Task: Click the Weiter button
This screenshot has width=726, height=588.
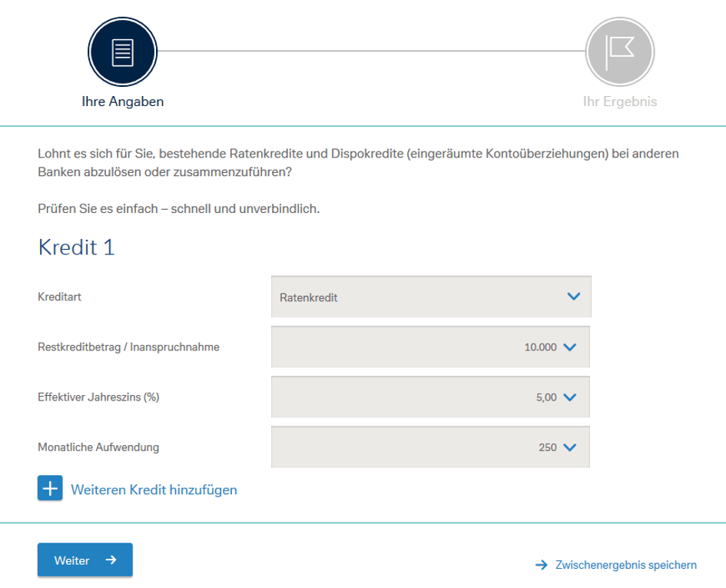Action: point(85,560)
